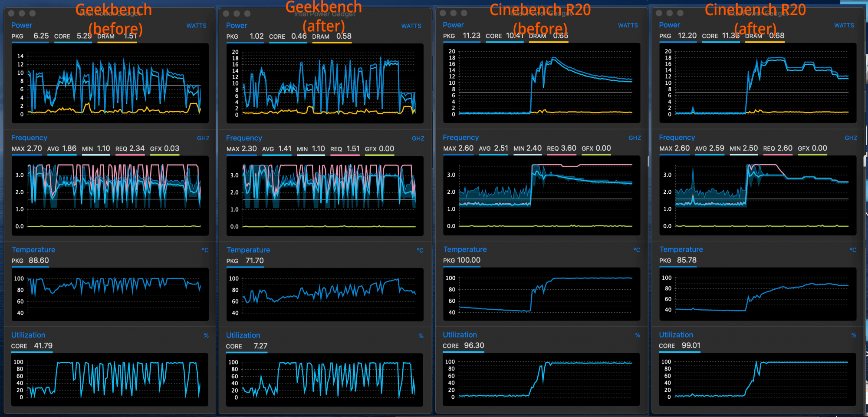Close the Cinebench R20 (after) Power Gadget window
Image resolution: width=868 pixels, height=417 pixels.
click(x=659, y=13)
